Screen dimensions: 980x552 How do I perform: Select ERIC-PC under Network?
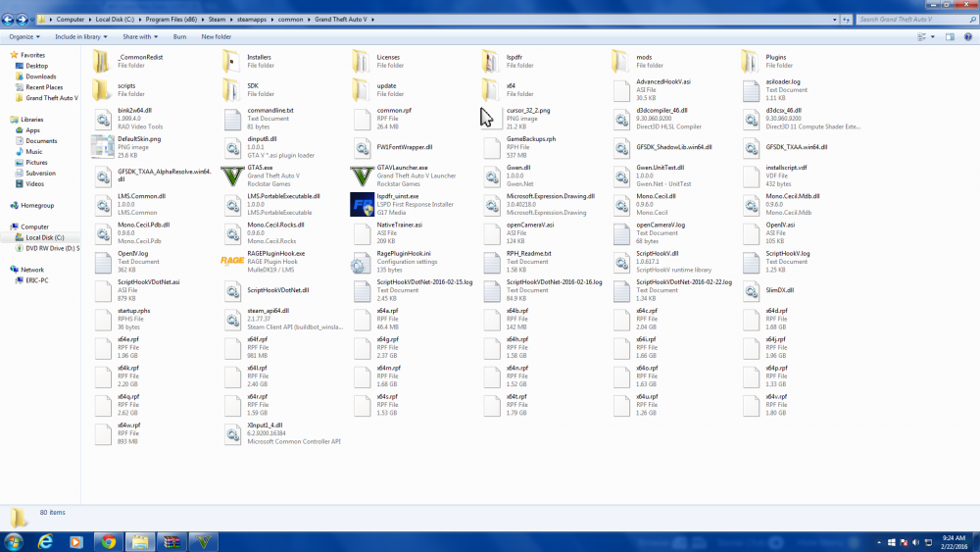click(x=37, y=280)
